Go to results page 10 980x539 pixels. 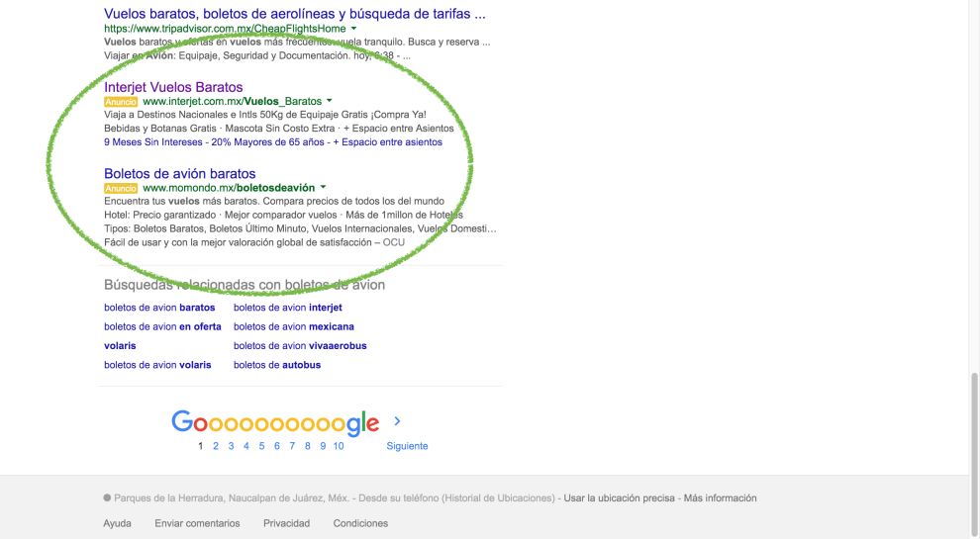(339, 446)
